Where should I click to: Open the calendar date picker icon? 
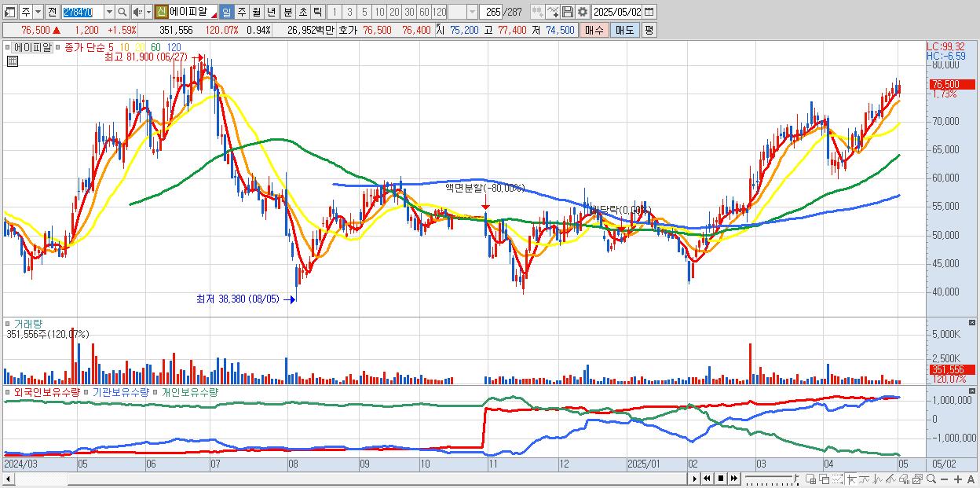tap(649, 12)
